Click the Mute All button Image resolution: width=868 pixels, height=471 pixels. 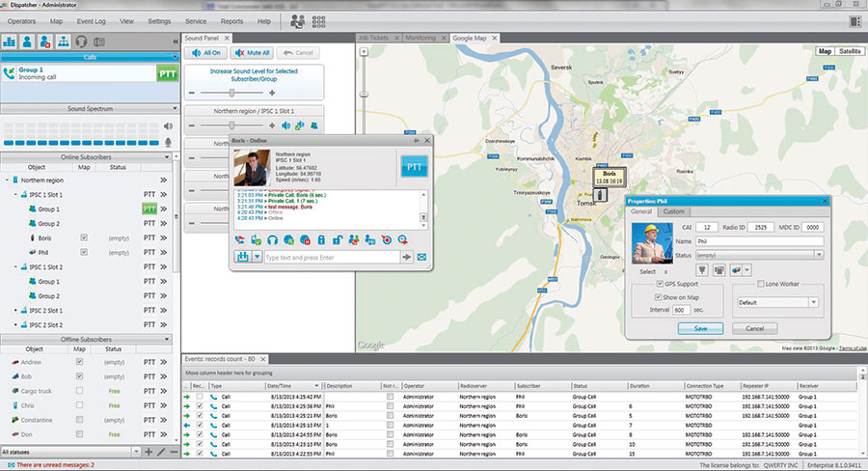pos(251,52)
